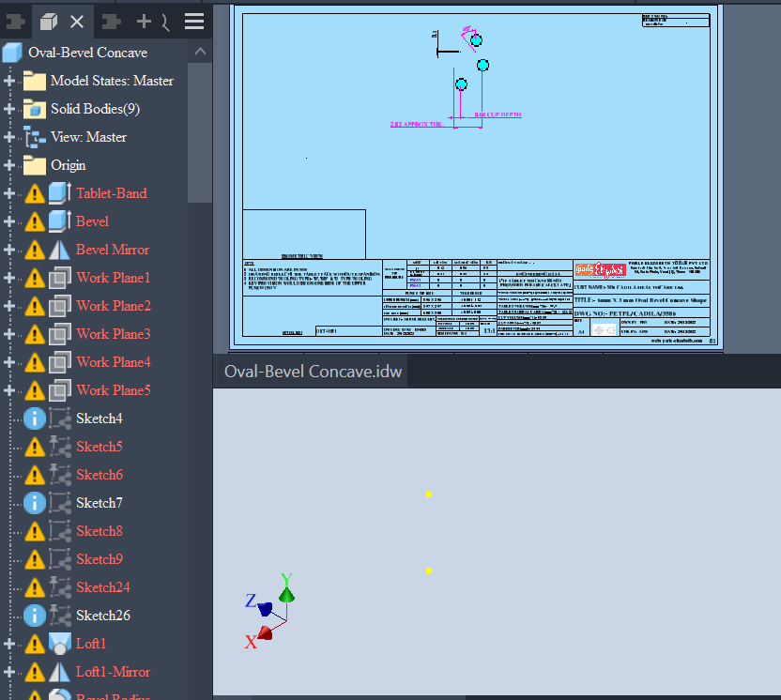Viewport: 781px width, 700px height.
Task: Click the Bevel extrude feature icon
Action: pyautogui.click(x=60, y=221)
